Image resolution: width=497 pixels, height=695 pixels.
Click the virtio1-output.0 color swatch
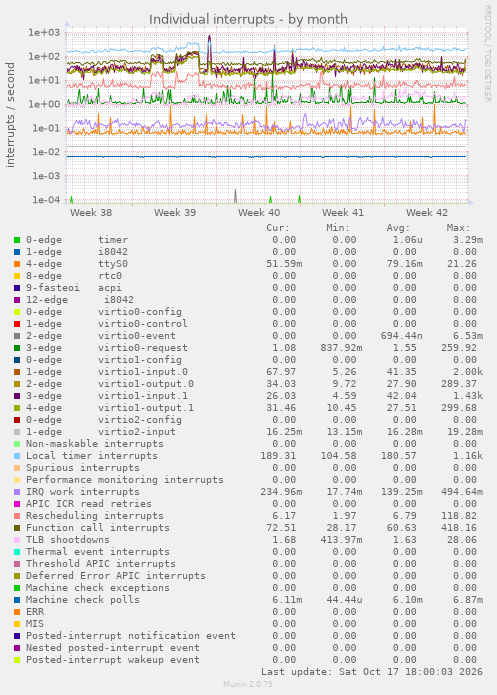17,384
